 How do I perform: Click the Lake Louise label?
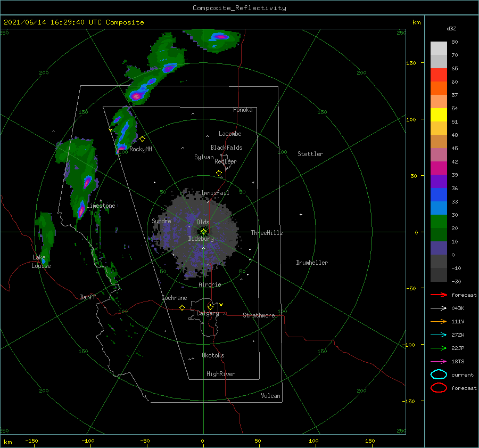pyautogui.click(x=41, y=262)
